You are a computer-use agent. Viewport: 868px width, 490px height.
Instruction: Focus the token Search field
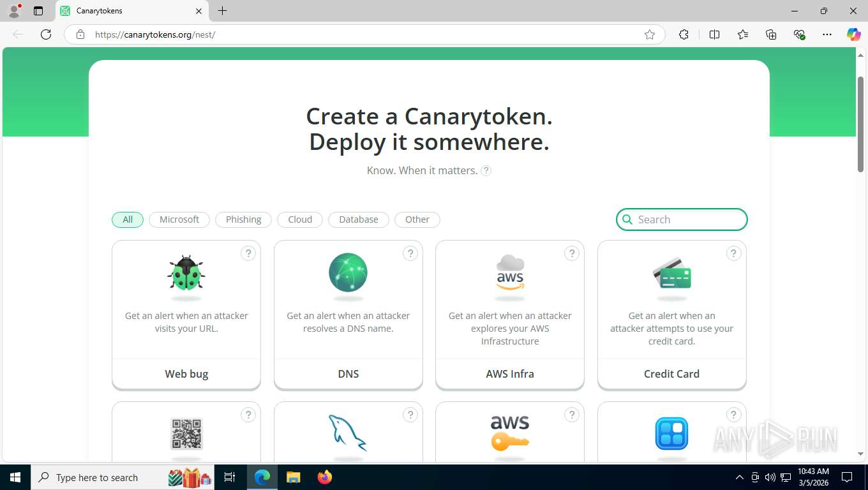tap(682, 219)
